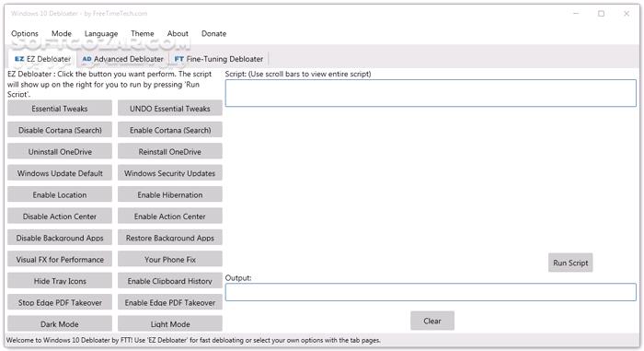
Task: Click Enable Hibernation button
Action: click(170, 194)
